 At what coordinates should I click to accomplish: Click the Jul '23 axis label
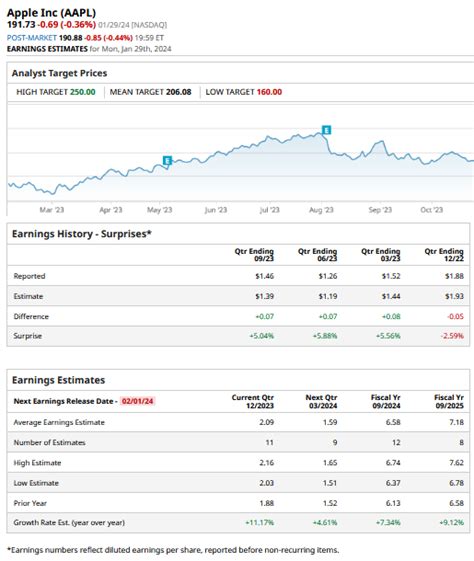tap(269, 210)
